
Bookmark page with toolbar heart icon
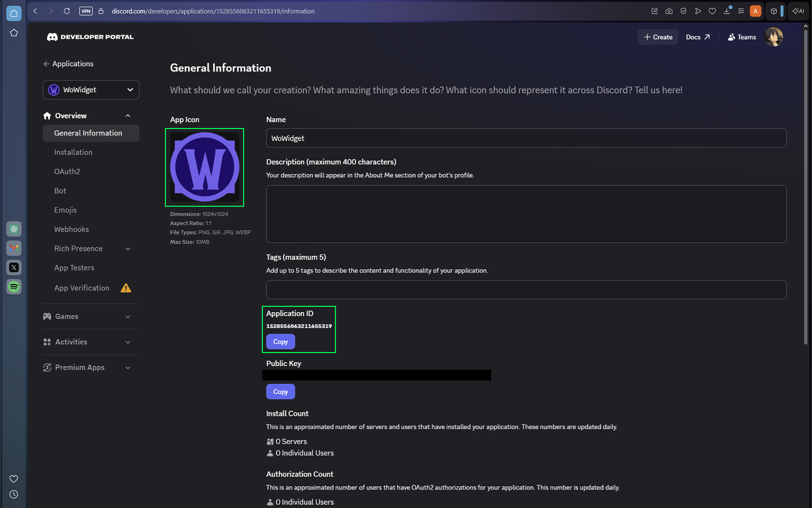point(713,11)
